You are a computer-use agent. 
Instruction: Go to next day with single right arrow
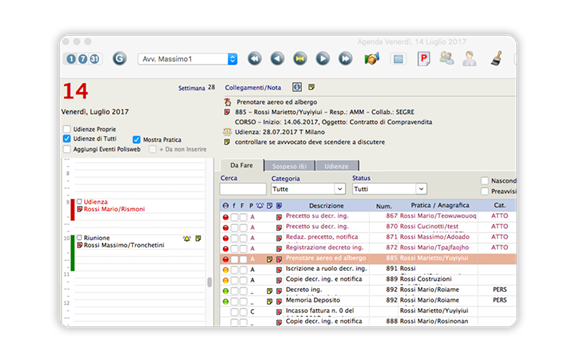pyautogui.click(x=323, y=58)
